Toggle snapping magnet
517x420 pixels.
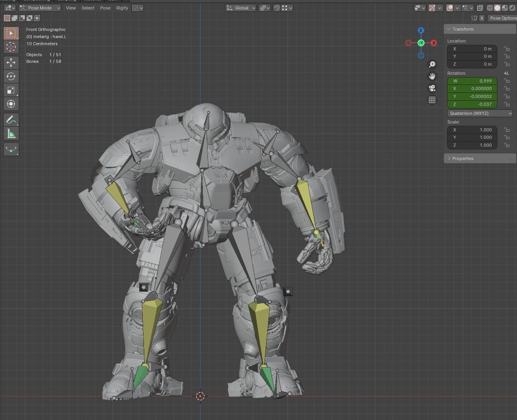coord(277,8)
